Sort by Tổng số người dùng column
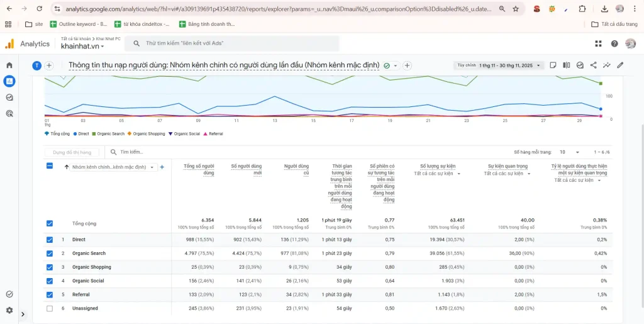The width and height of the screenshot is (644, 324). coord(199,169)
